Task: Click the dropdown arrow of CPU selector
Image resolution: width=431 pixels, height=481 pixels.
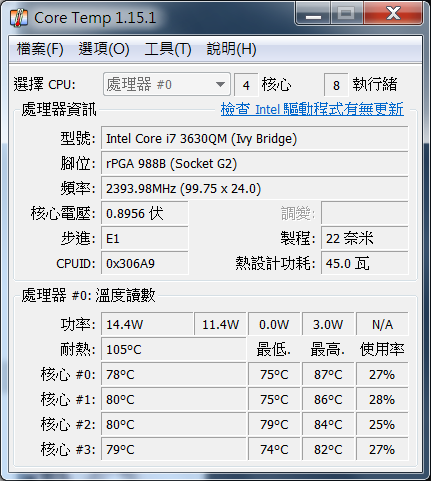Action: click(x=220, y=84)
